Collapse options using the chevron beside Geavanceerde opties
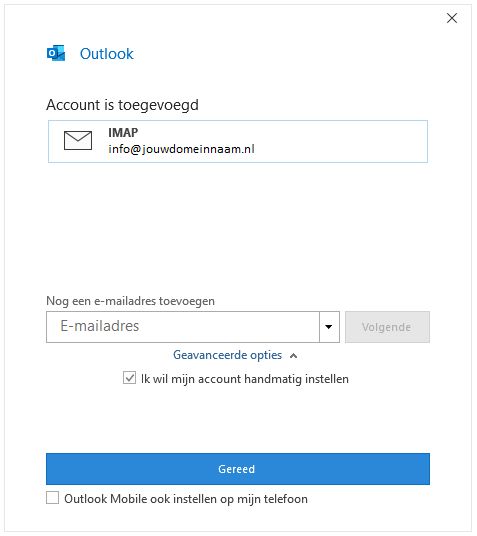477x536 pixels. pos(293,356)
